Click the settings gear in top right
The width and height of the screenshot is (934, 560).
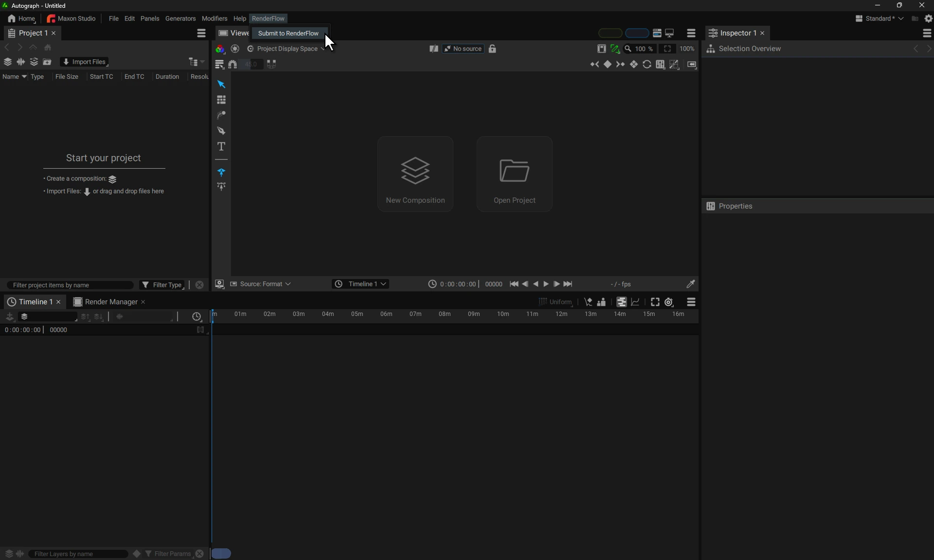[x=928, y=18]
